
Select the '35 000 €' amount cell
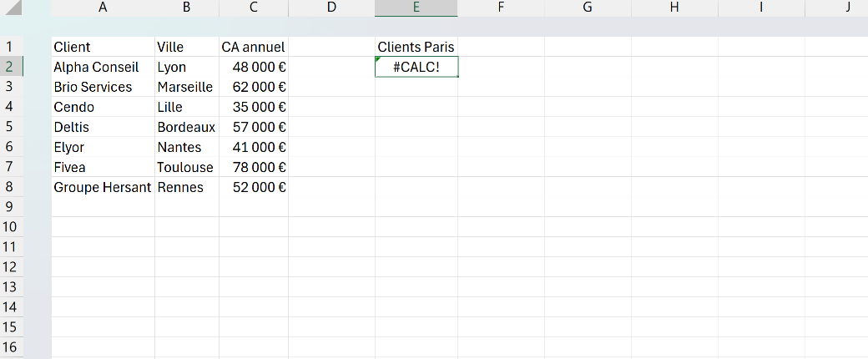click(254, 107)
